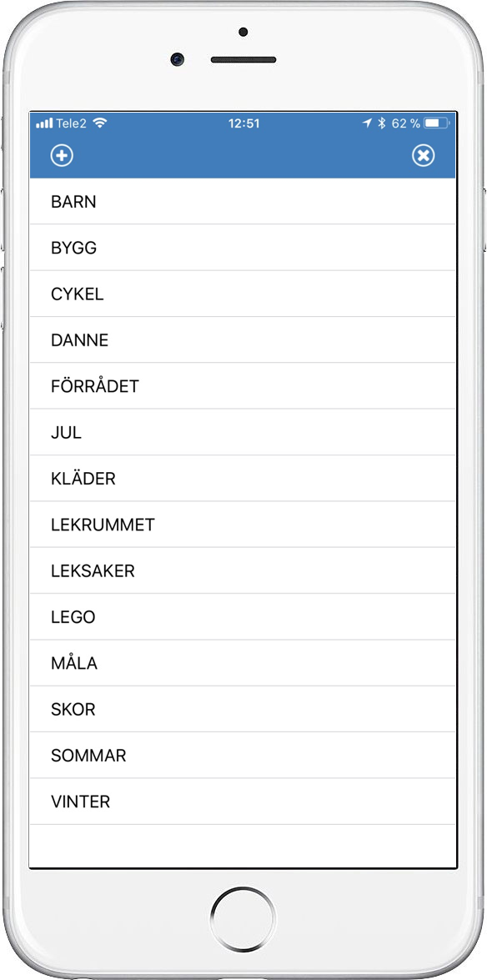The width and height of the screenshot is (487, 980).
Task: Select the KLÄDER category
Action: point(243,480)
